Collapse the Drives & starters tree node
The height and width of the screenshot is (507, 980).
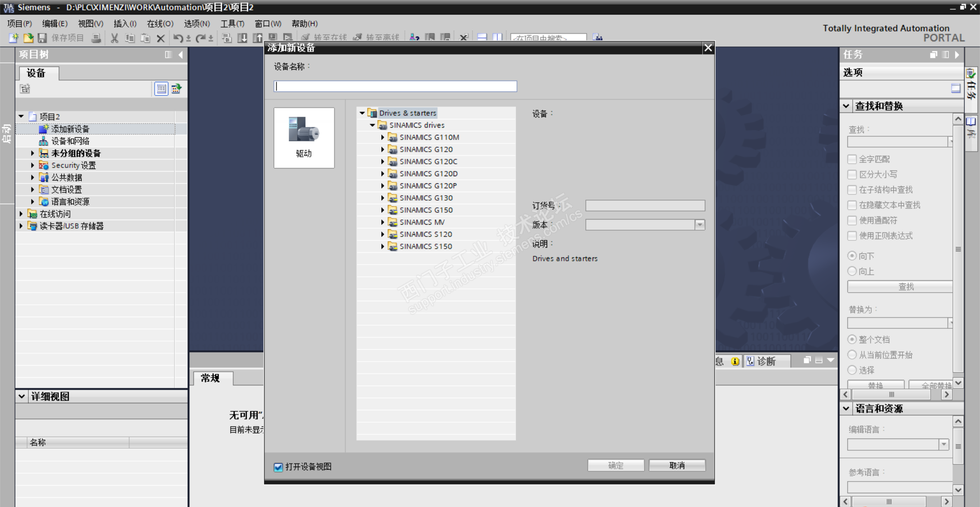(362, 113)
